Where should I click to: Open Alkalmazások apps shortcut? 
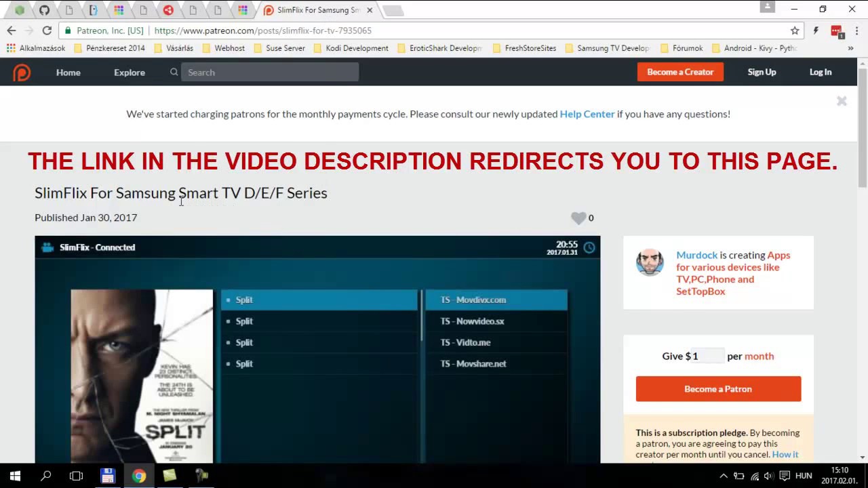pos(36,48)
